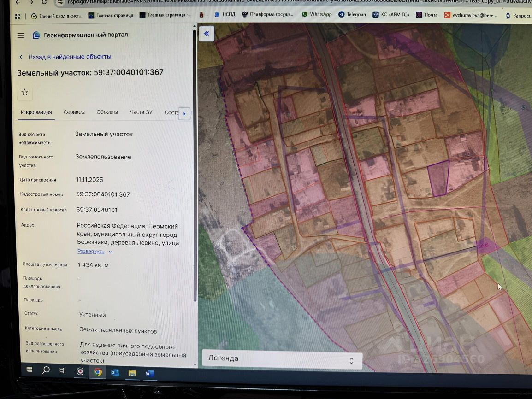Open the Легенда dropdown on the map
This screenshot has height=399, width=532.
click(x=282, y=359)
